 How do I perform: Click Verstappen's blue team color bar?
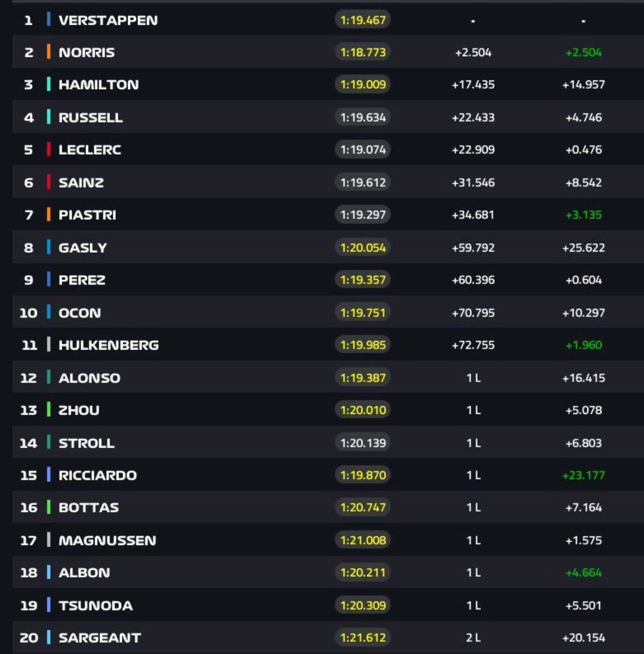[49, 19]
